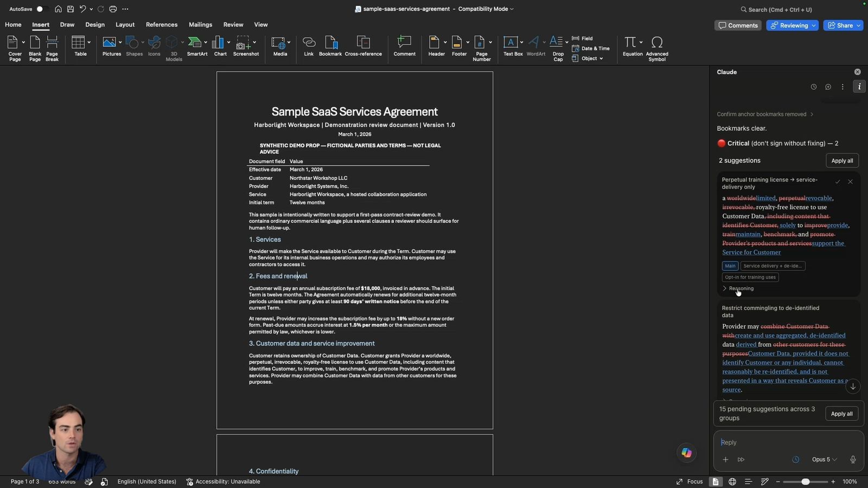The image size is (868, 488).
Task: Insert a Cross-reference
Action: pos(363,46)
